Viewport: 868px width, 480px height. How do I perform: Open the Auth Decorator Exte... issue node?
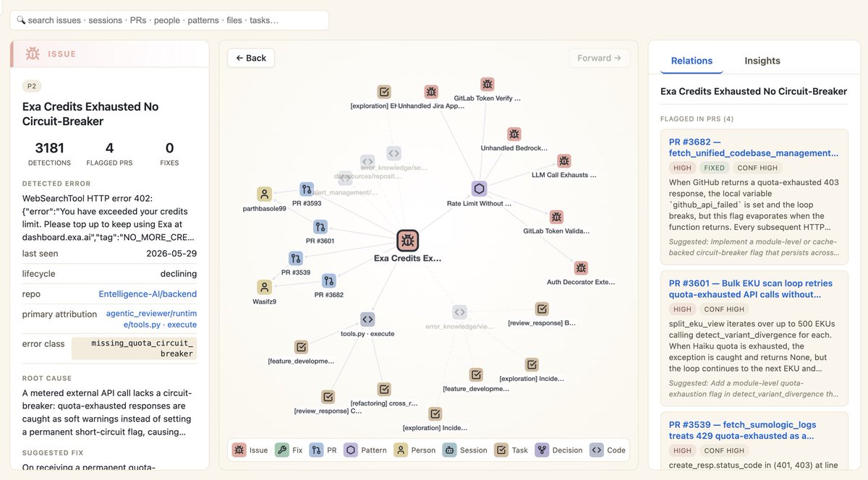coord(581,267)
